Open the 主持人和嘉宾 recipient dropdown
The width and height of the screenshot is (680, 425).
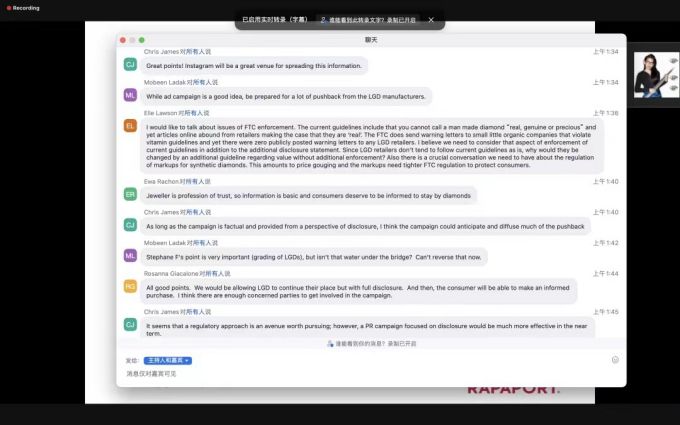[x=168, y=360]
